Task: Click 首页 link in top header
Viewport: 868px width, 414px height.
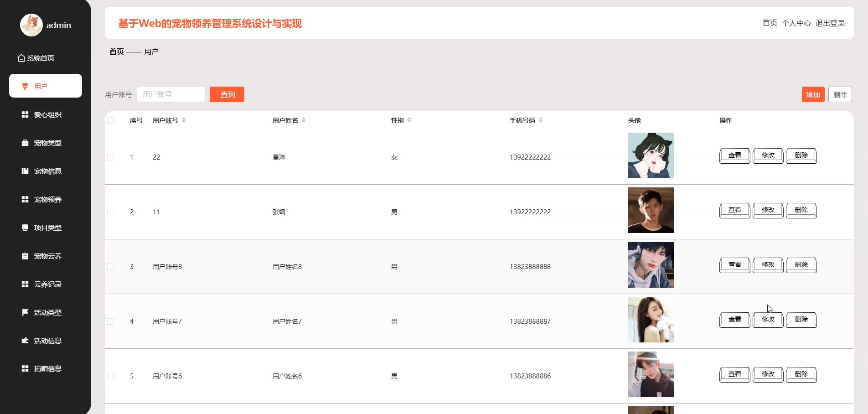Action: point(770,23)
